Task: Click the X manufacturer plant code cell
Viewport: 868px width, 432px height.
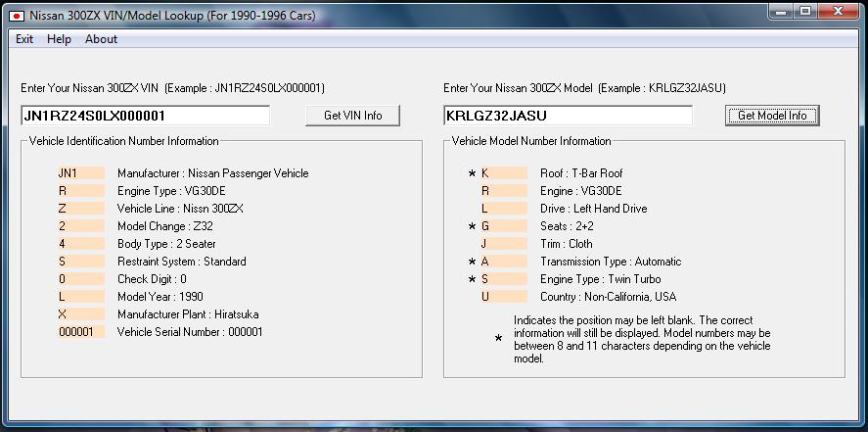Action: (x=81, y=314)
